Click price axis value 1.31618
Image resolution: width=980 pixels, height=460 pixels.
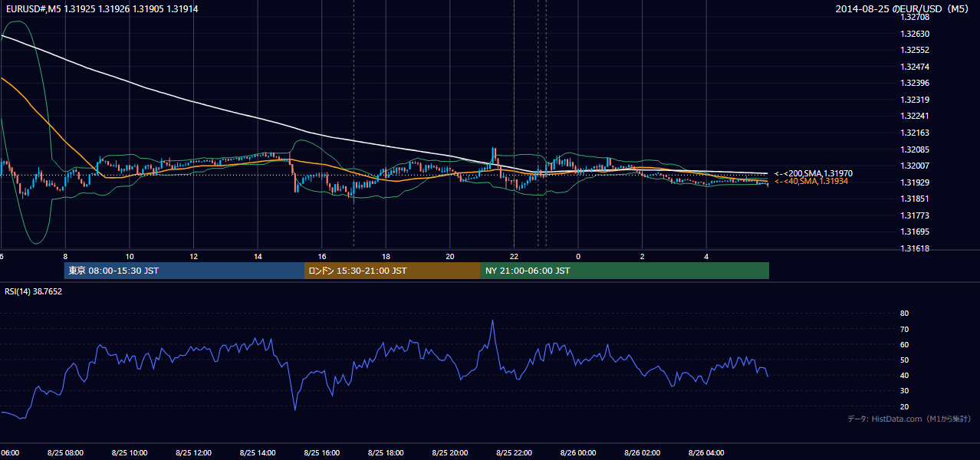click(x=914, y=248)
